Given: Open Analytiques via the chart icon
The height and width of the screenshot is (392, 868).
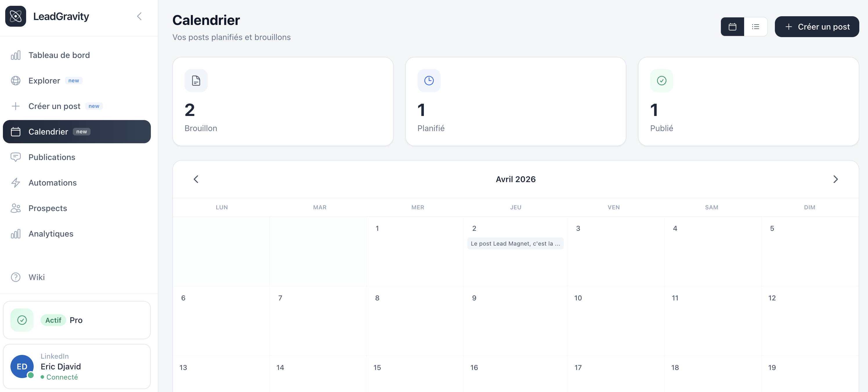Looking at the screenshot, I should coord(15,233).
